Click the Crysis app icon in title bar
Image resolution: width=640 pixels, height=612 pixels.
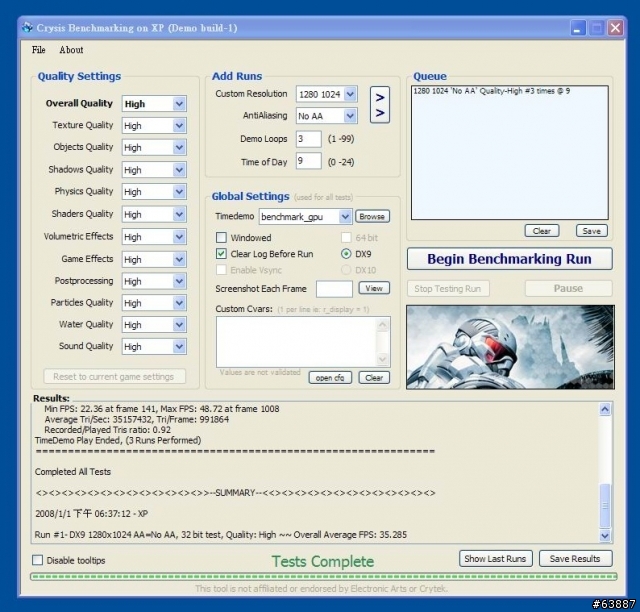click(x=27, y=27)
